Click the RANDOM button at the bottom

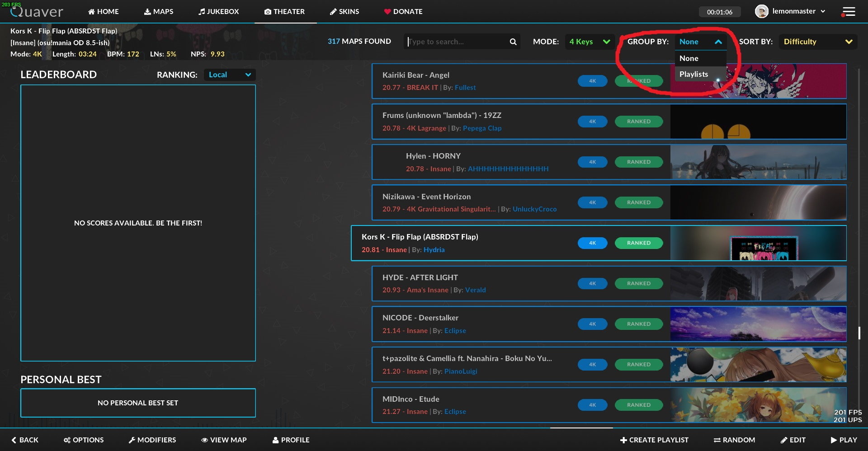click(734, 440)
